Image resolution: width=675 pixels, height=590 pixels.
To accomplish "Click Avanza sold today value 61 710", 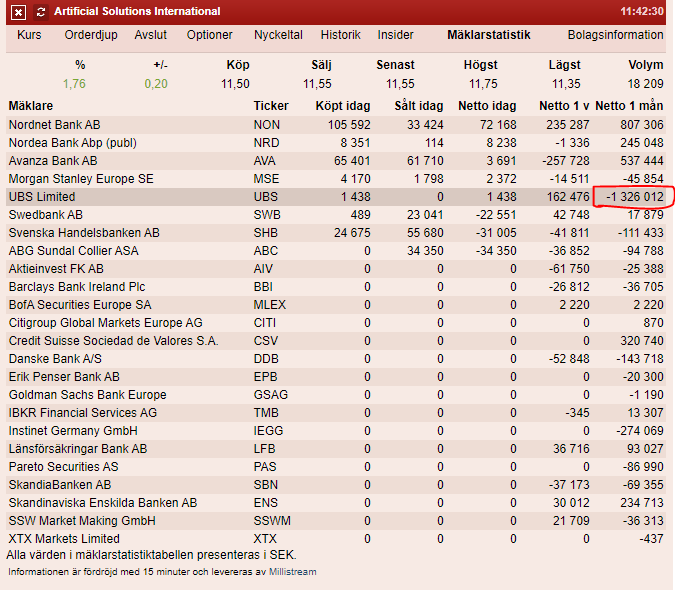I will point(425,161).
